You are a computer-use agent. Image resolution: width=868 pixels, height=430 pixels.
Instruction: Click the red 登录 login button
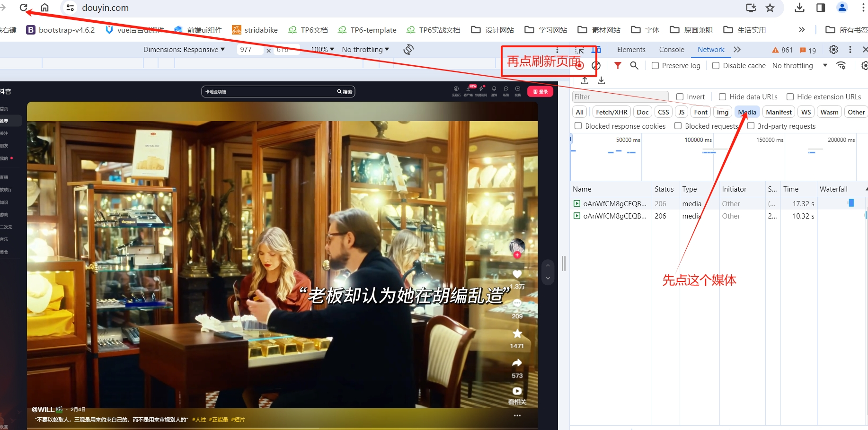pos(540,91)
